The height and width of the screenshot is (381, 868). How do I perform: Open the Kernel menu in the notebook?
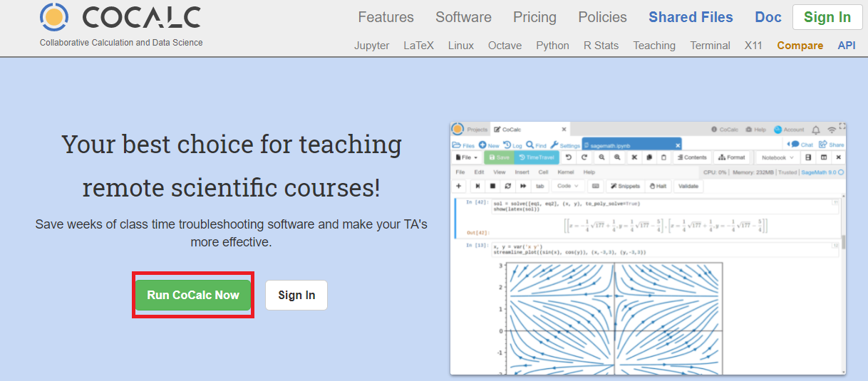click(566, 172)
